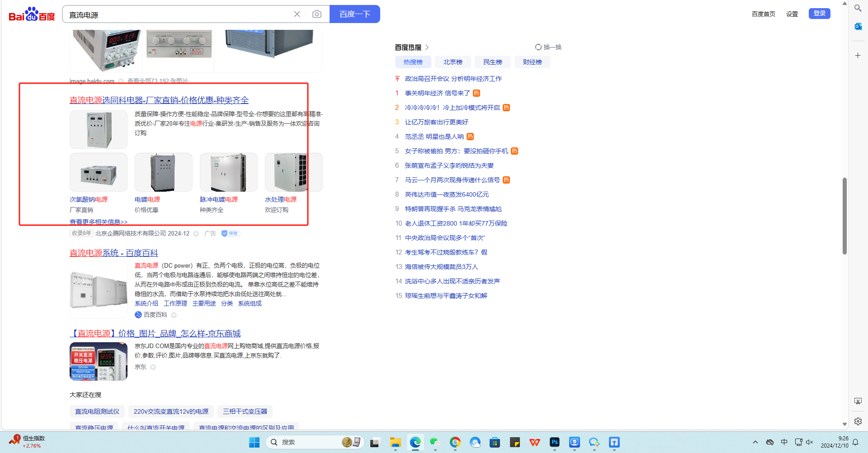Open hot search 政治局召开会议 分析明年经济工作
Screen dimensions: 868x453
(x=453, y=79)
